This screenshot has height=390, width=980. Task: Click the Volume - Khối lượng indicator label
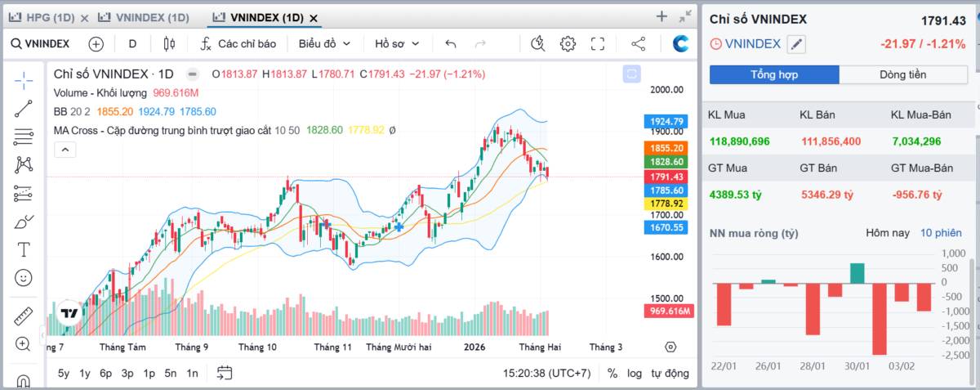100,92
